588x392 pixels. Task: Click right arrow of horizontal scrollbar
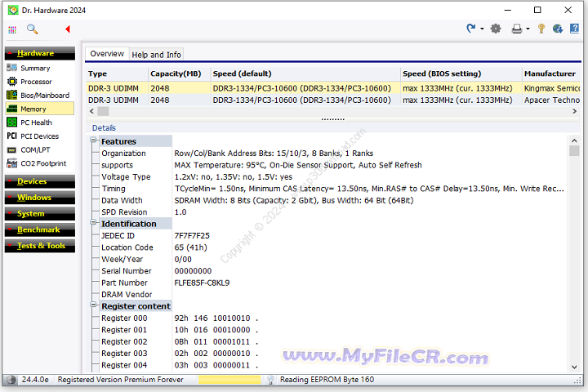click(574, 111)
